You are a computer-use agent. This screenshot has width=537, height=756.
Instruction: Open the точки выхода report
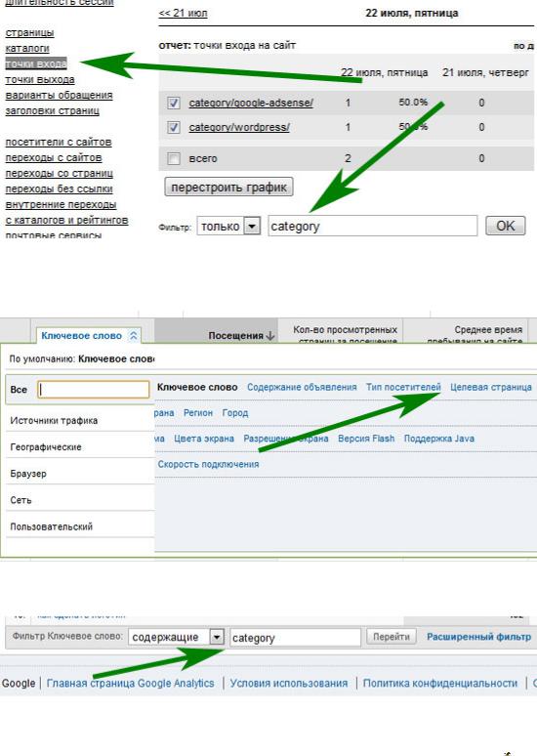[39, 79]
